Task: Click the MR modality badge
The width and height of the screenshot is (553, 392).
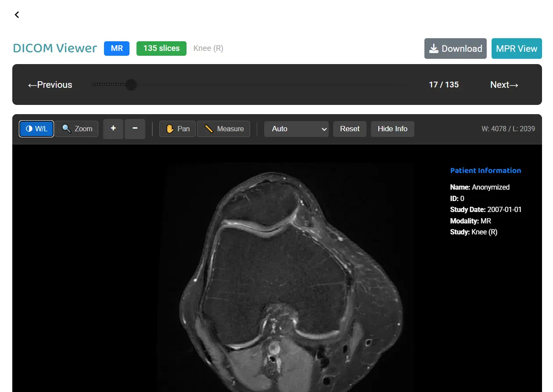Action: click(116, 48)
